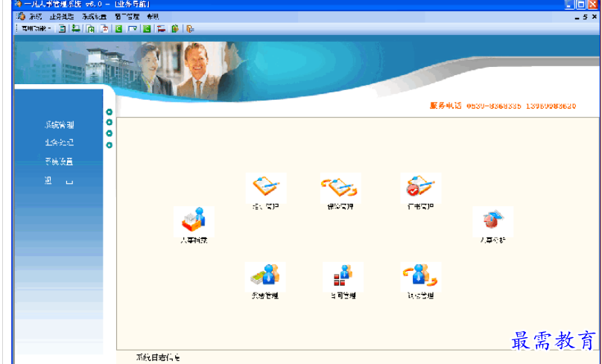Click the blue-framed window toolbar icon
Screen dimensions: 602x364
coord(133,29)
